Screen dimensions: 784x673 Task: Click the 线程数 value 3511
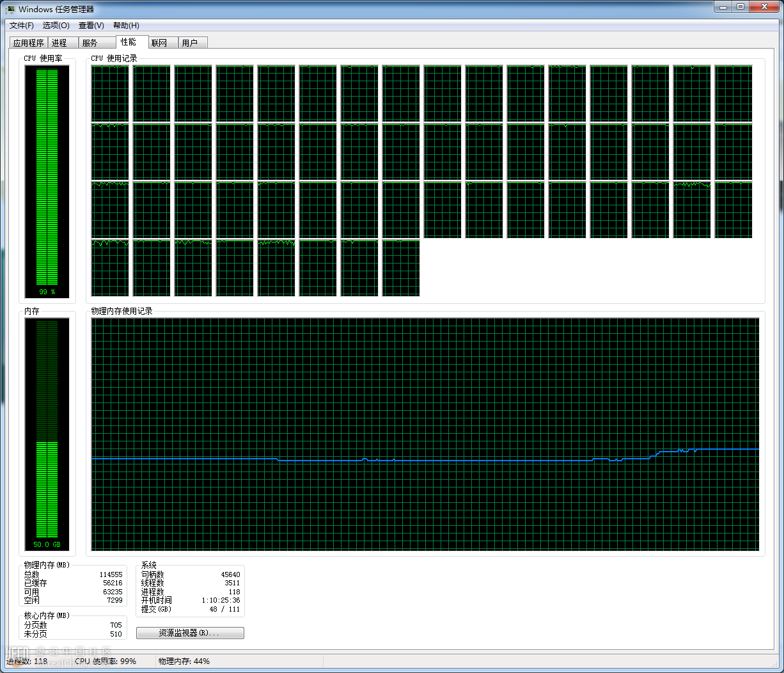[x=232, y=583]
